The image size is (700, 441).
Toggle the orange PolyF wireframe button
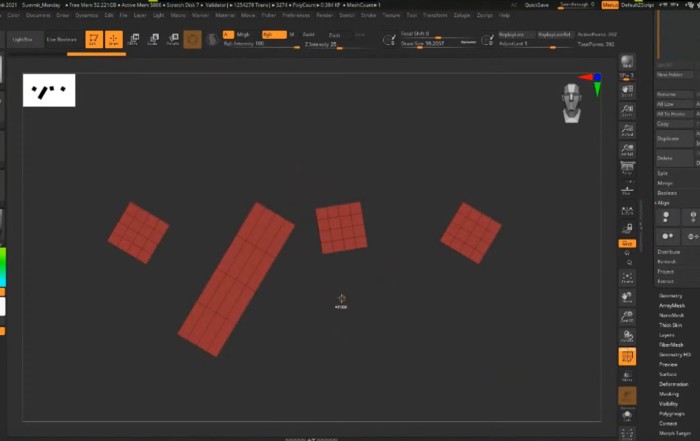tap(627, 357)
